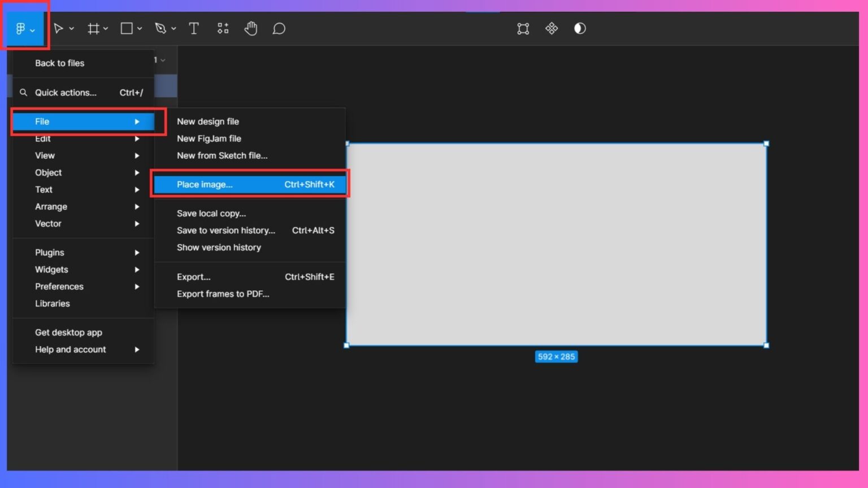Click the gray rectangle on canvas

(556, 244)
